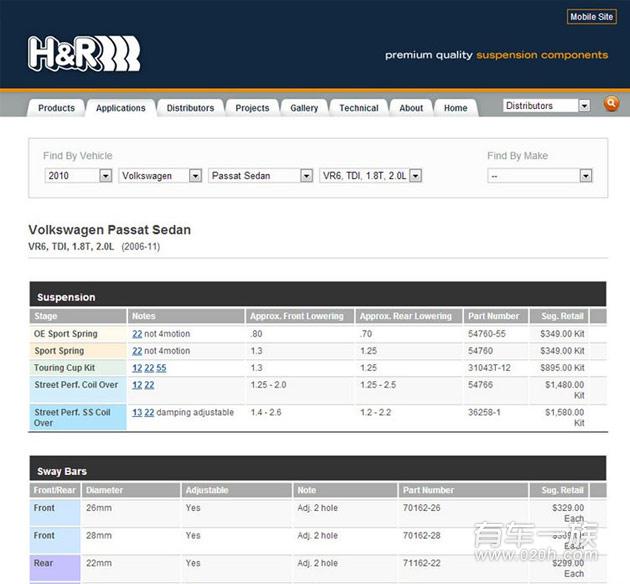Click the Street Perf. SS Coil Over cell
This screenshot has width=630, height=584.
(78, 417)
